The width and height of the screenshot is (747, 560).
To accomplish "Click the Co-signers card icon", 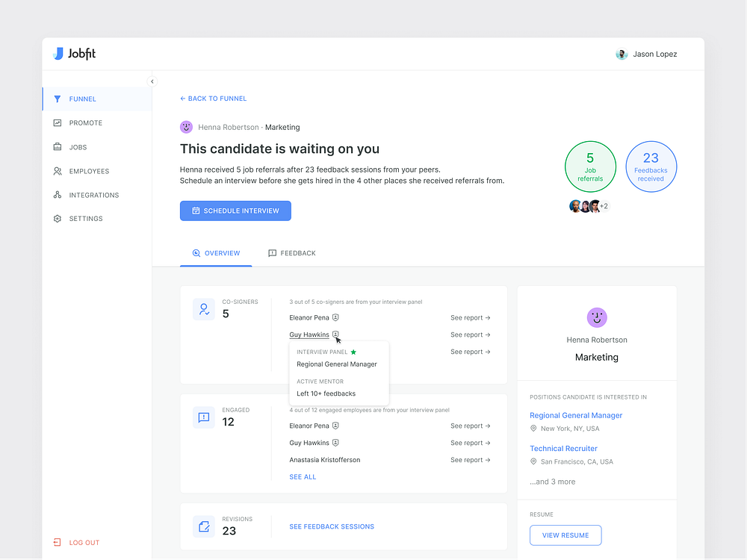I will tap(203, 308).
